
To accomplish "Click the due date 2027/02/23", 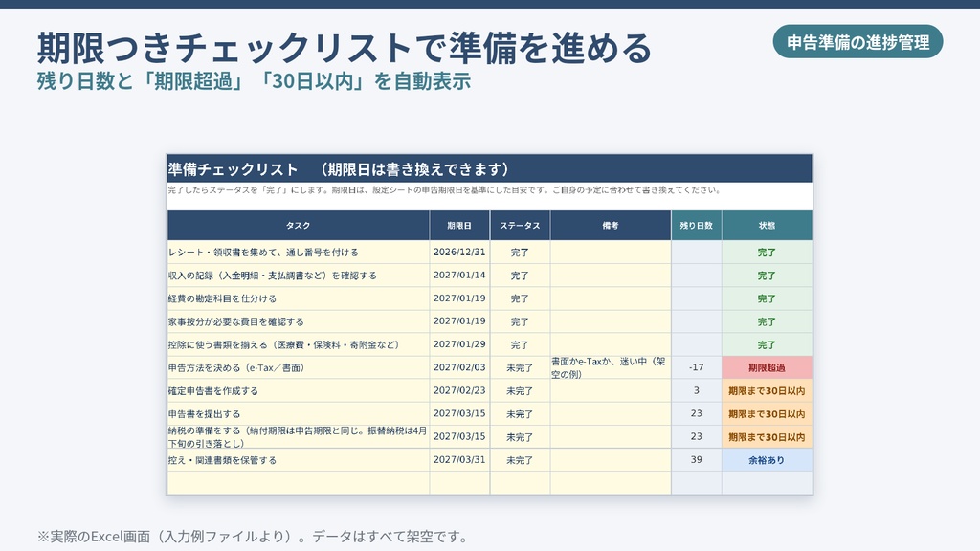I will (459, 390).
